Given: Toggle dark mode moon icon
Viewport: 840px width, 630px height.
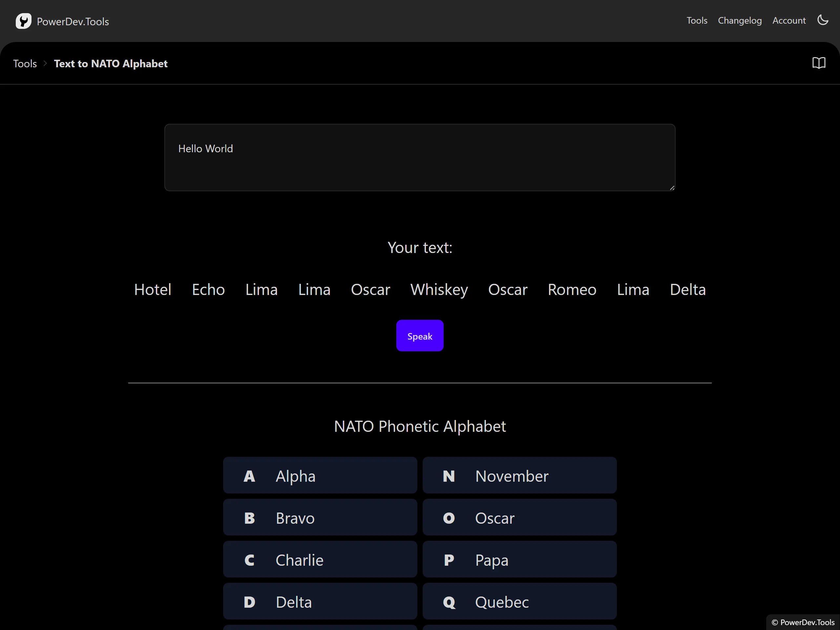Looking at the screenshot, I should 823,20.
